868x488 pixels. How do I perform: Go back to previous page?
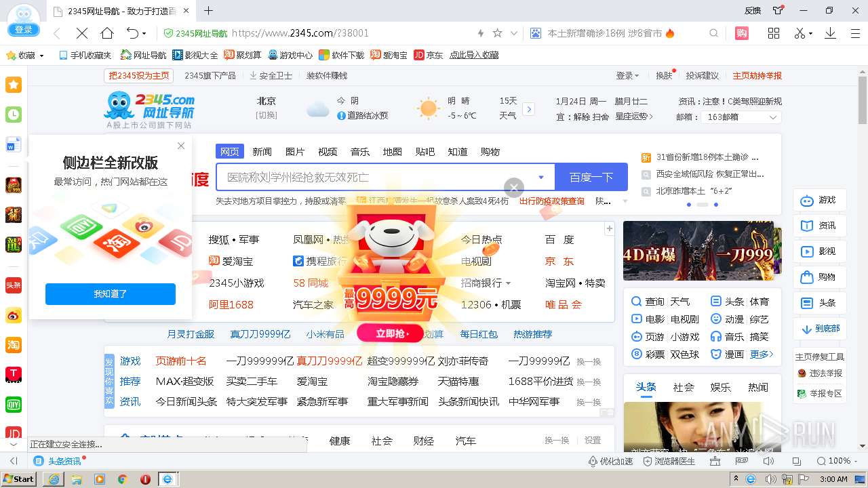tap(57, 33)
